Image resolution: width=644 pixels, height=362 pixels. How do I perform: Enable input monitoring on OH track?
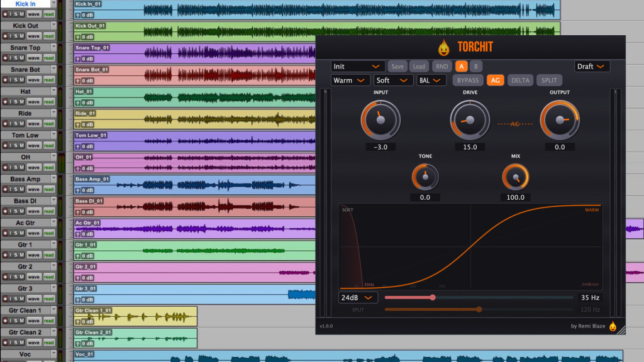click(11, 167)
